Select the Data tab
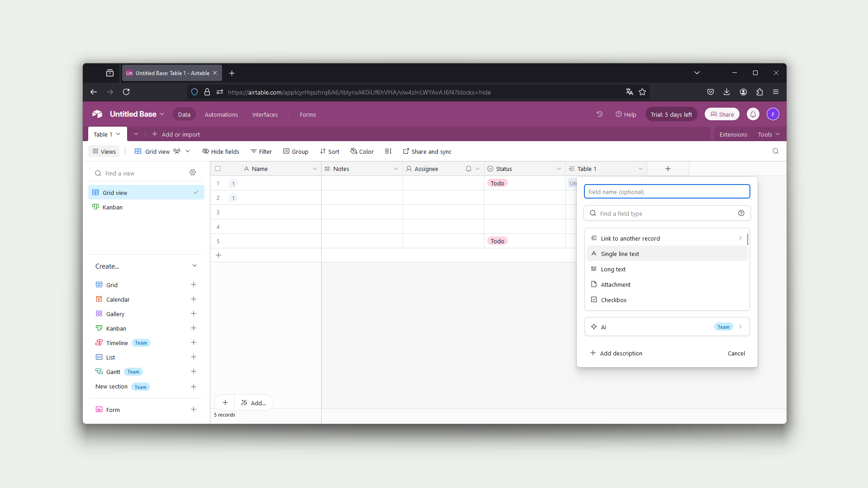 click(184, 114)
